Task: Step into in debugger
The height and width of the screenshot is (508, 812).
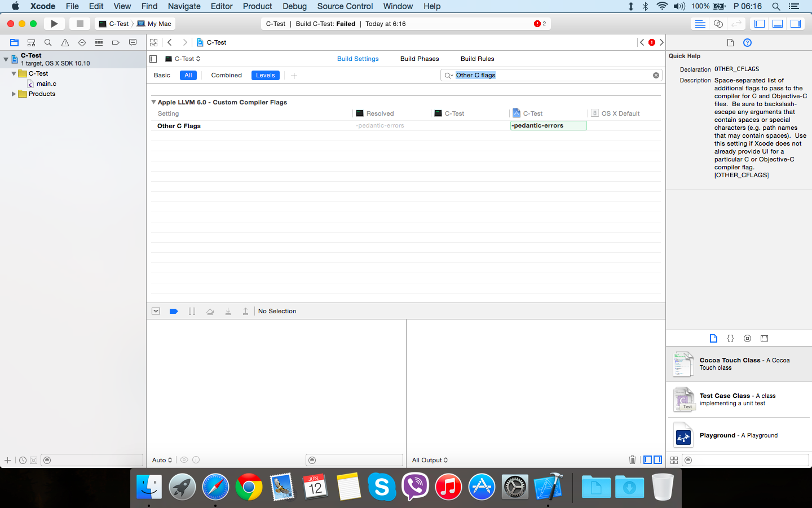Action: pos(228,311)
